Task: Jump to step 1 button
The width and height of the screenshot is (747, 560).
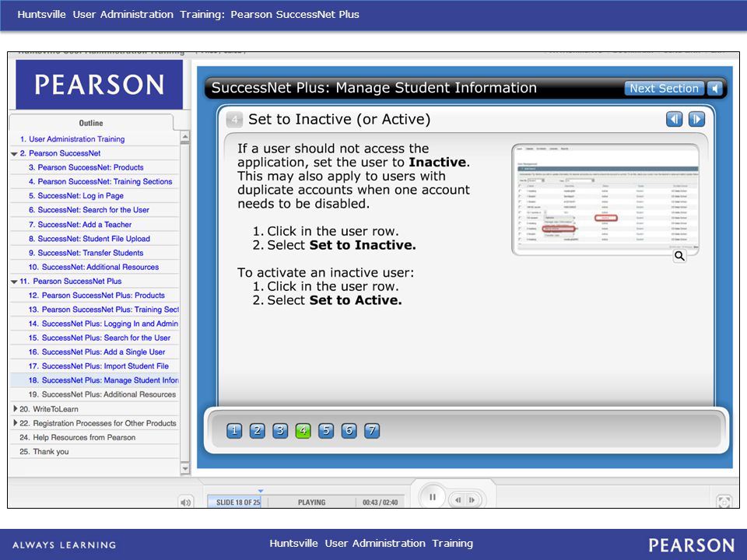Action: point(234,431)
